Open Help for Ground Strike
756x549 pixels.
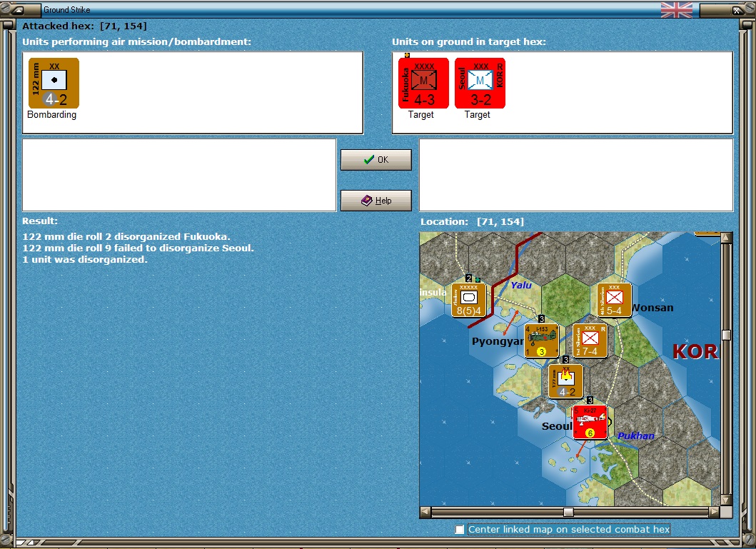376,201
